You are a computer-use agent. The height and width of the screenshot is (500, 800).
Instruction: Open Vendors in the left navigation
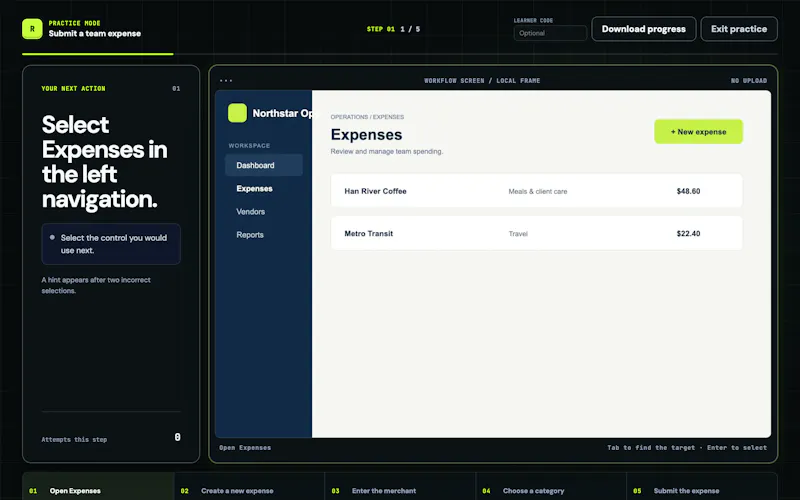[264, 212]
